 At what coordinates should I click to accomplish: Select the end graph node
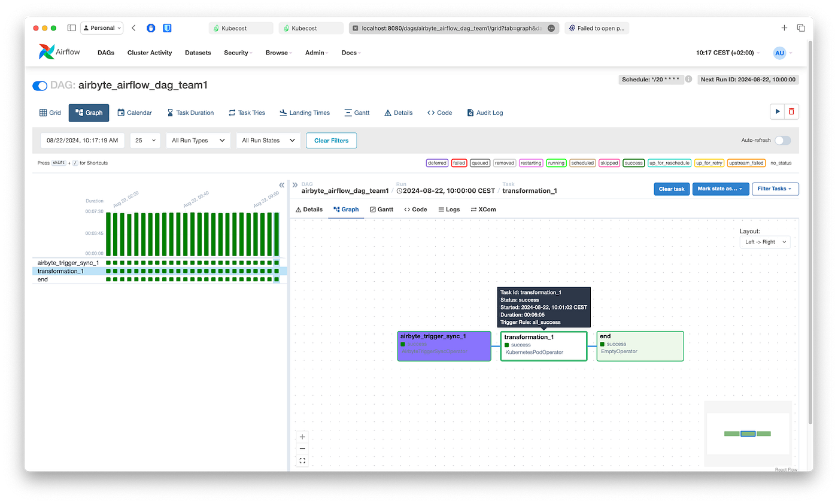pyautogui.click(x=640, y=346)
